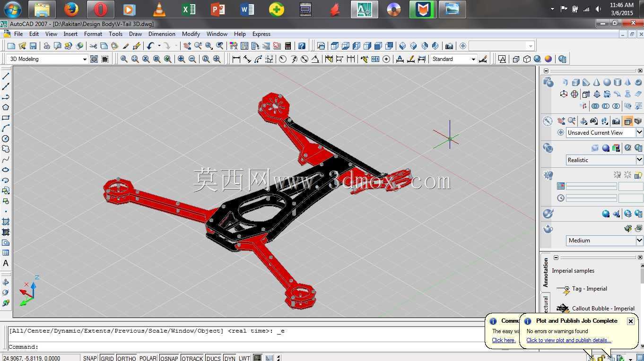644x361 pixels.
Task: Toggle POLAR tracking in status bar
Action: pos(148,358)
